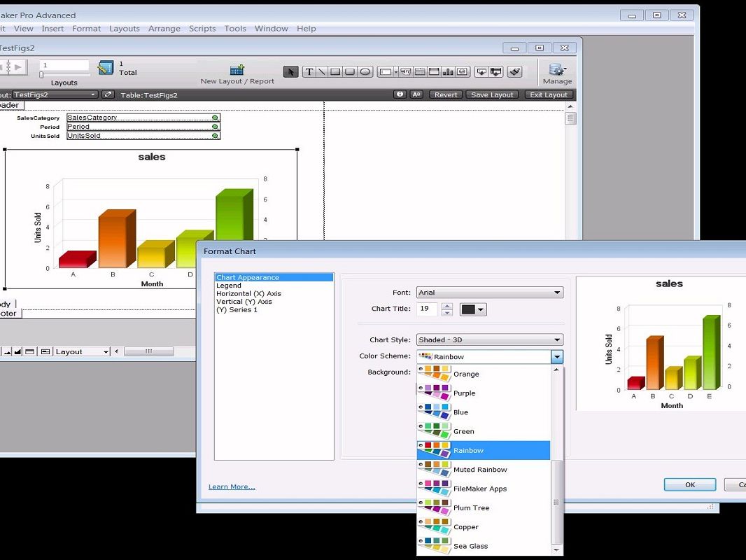Collapse the Color Scheme dropdown arrow
This screenshot has height=560, width=746.
pyautogui.click(x=556, y=356)
